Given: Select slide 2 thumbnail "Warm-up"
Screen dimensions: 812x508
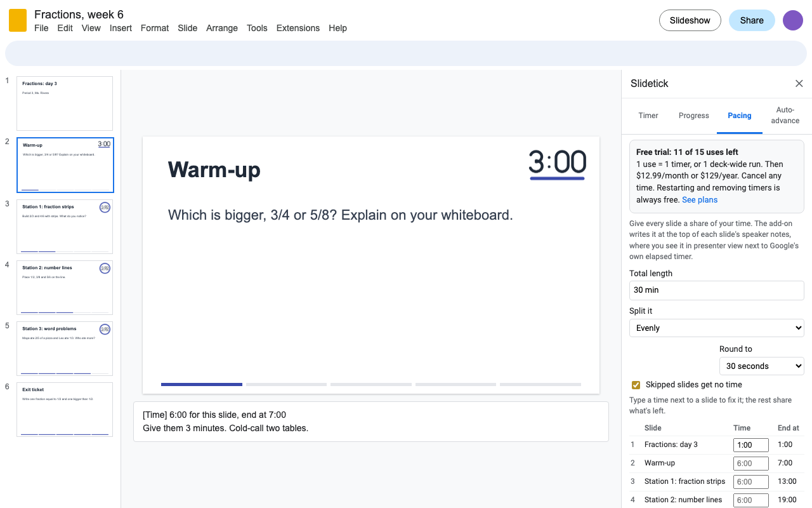Looking at the screenshot, I should coord(65,165).
